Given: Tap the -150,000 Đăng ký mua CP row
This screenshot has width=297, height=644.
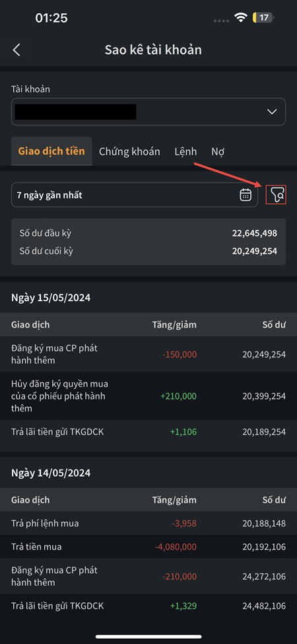Looking at the screenshot, I should 148,354.
